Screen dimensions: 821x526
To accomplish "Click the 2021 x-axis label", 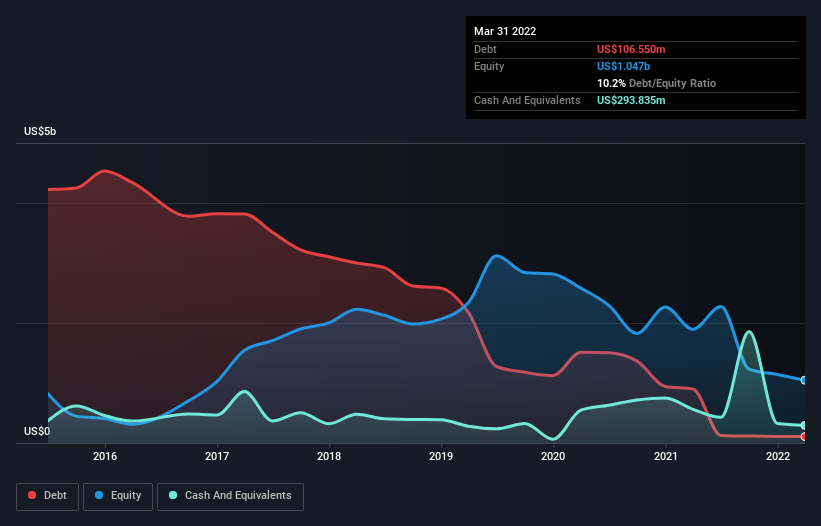I will point(665,456).
